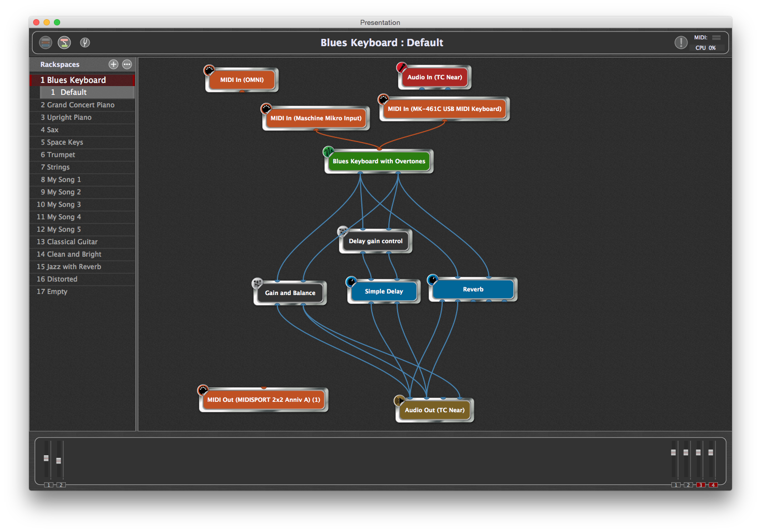Toggle the input channel 2 label
The width and height of the screenshot is (761, 532).
[61, 485]
